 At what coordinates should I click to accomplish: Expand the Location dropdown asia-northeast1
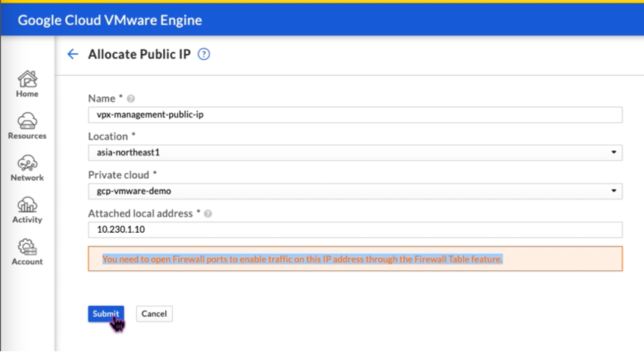(355, 152)
